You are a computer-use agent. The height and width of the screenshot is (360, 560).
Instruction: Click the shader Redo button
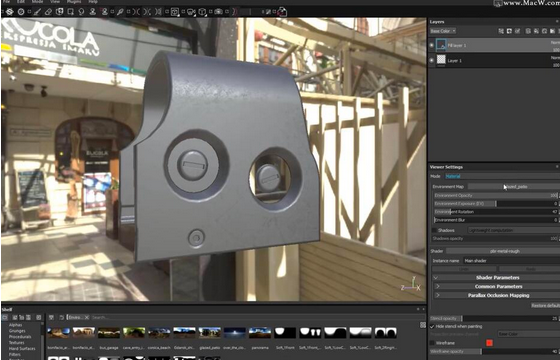[x=529, y=269]
